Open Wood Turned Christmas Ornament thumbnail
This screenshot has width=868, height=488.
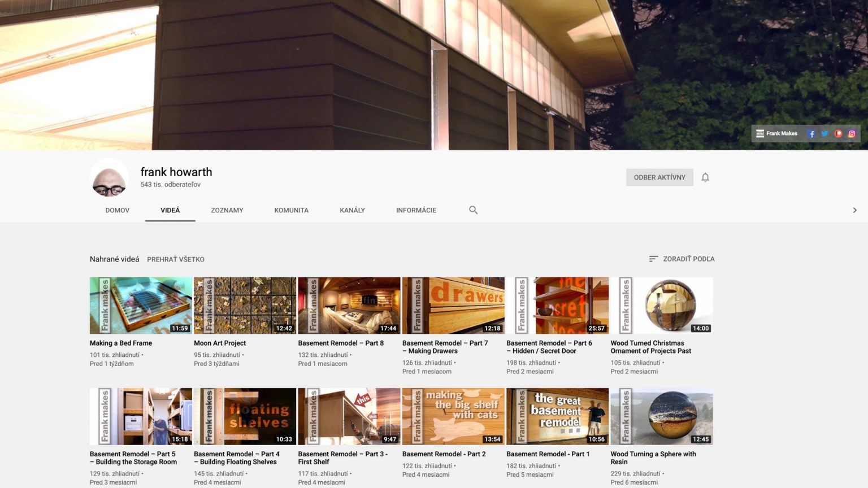pyautogui.click(x=662, y=306)
